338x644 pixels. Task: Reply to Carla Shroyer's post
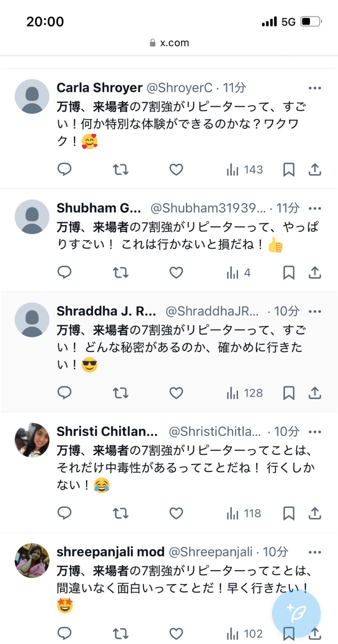click(64, 170)
